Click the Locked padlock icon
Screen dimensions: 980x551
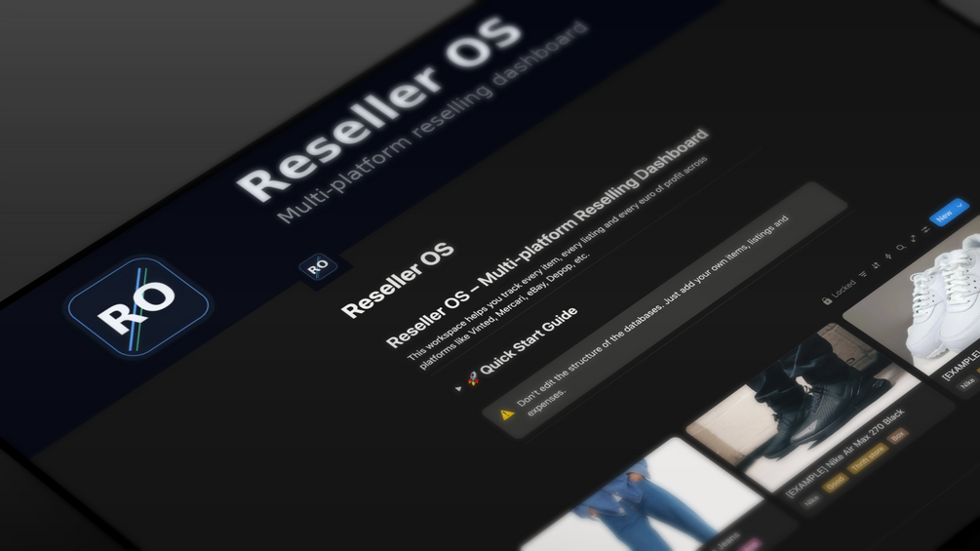point(826,300)
